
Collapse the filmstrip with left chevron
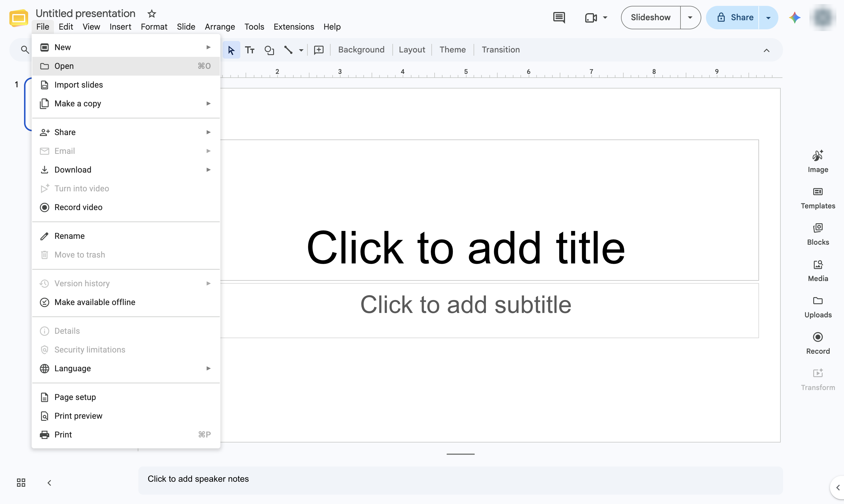[x=49, y=483]
